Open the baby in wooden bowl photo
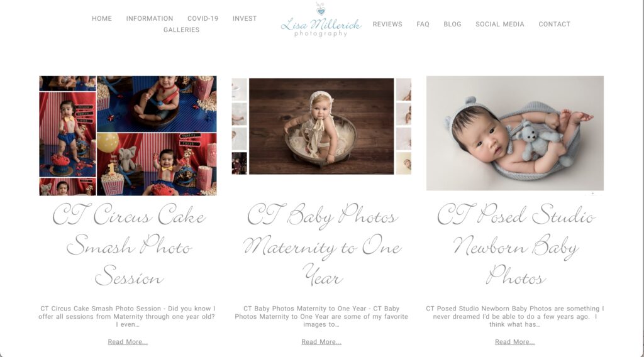This screenshot has height=357, width=644. tap(321, 126)
